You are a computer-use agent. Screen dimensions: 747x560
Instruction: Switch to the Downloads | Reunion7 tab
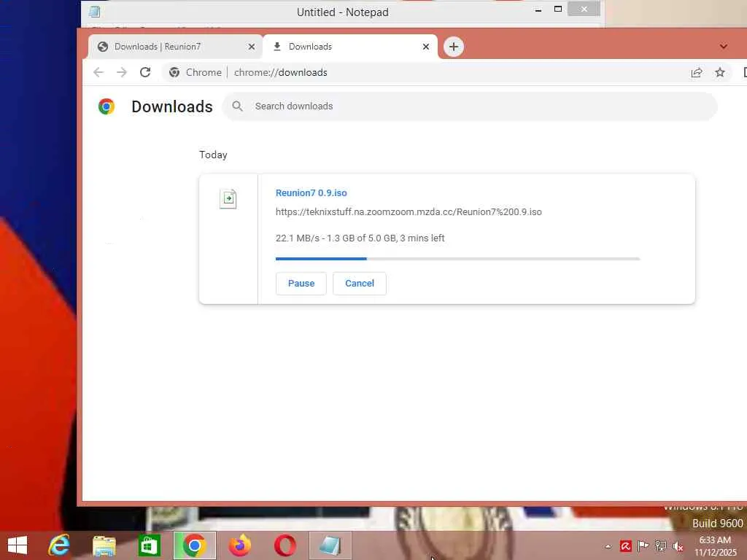(x=175, y=47)
